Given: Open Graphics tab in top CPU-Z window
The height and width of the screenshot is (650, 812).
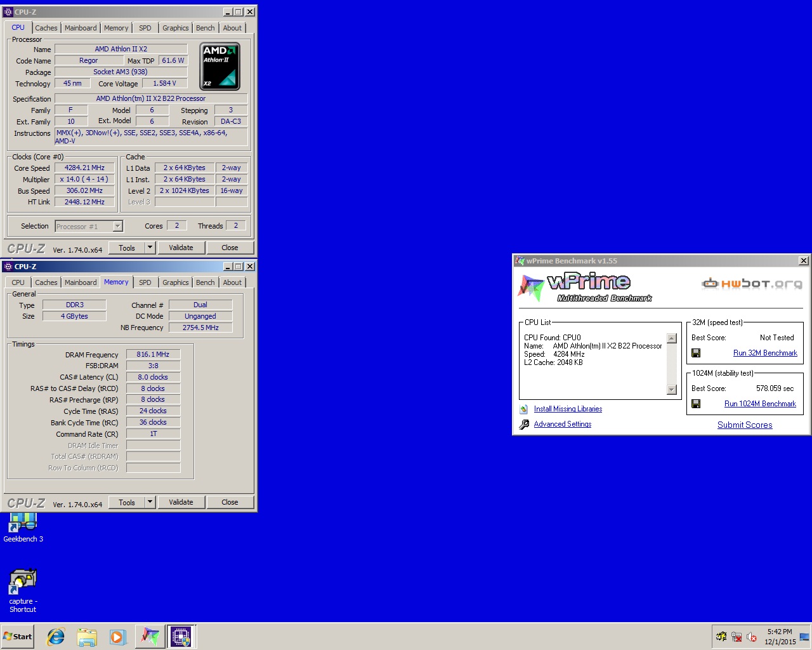Looking at the screenshot, I should (x=176, y=28).
